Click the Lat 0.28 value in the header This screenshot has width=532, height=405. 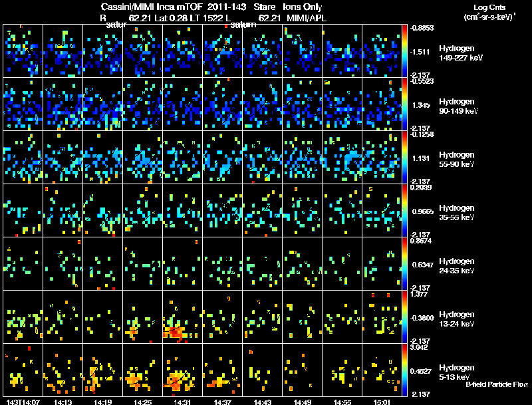pyautogui.click(x=171, y=18)
